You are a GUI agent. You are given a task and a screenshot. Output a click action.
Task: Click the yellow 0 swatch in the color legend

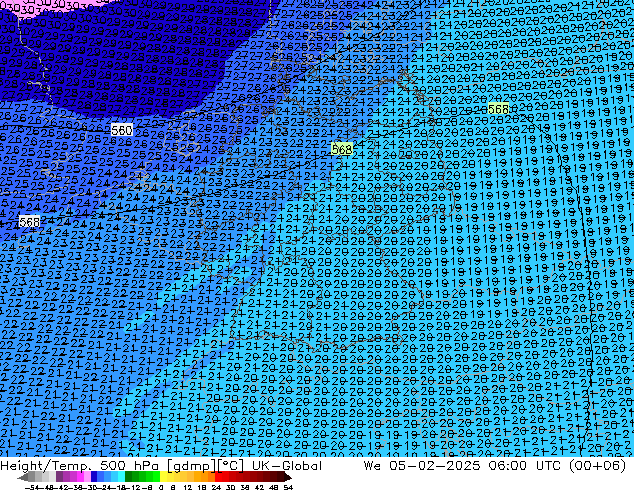[x=163, y=476]
